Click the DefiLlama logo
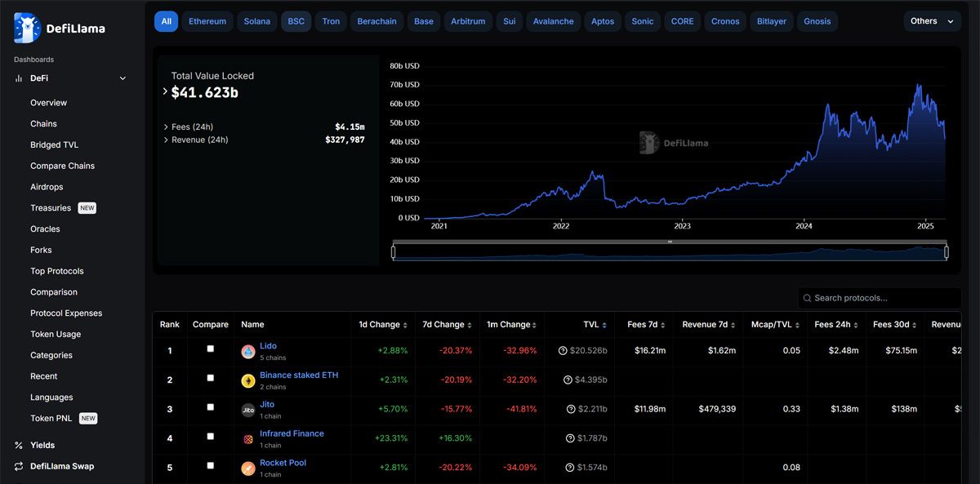The height and width of the screenshot is (484, 980). click(59, 28)
